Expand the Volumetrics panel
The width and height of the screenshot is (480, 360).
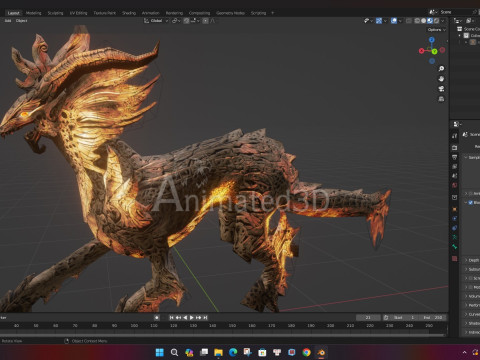[472, 296]
